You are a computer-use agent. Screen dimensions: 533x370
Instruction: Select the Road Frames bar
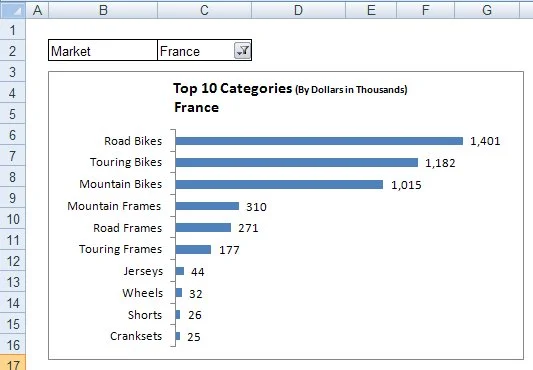(x=203, y=228)
